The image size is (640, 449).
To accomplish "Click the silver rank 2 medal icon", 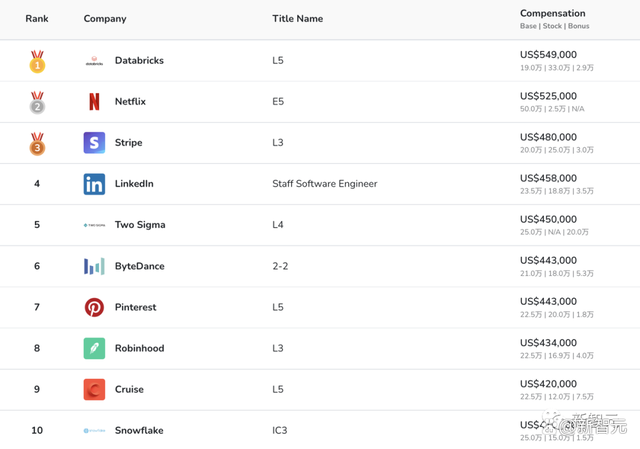I will pyautogui.click(x=37, y=102).
